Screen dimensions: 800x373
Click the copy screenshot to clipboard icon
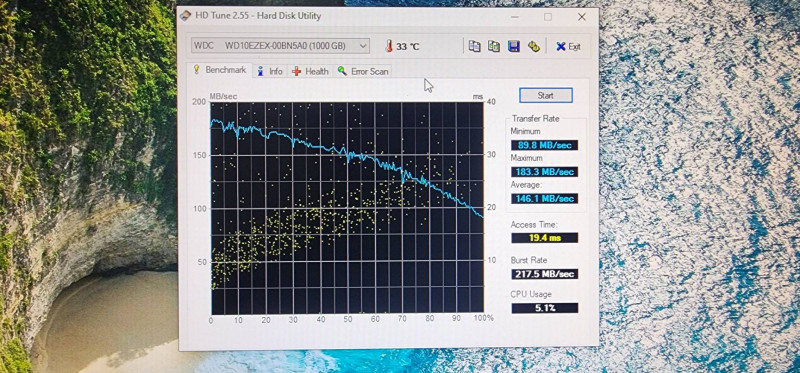click(493, 46)
